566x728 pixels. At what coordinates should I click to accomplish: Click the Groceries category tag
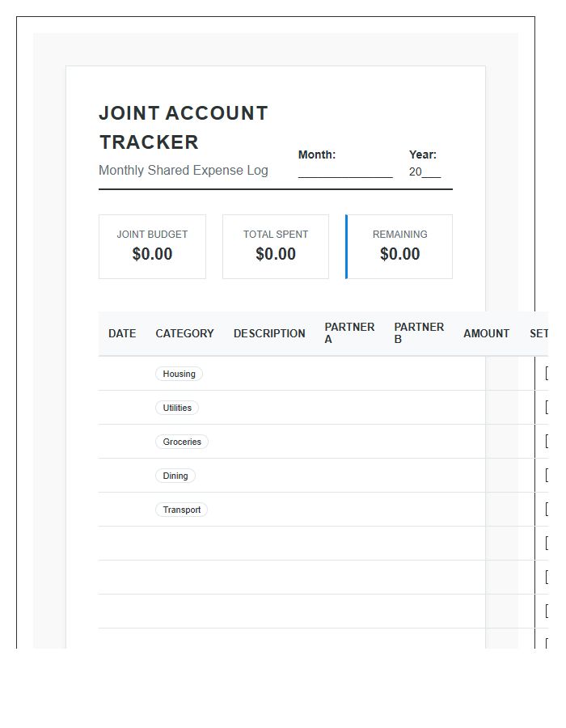(x=182, y=442)
